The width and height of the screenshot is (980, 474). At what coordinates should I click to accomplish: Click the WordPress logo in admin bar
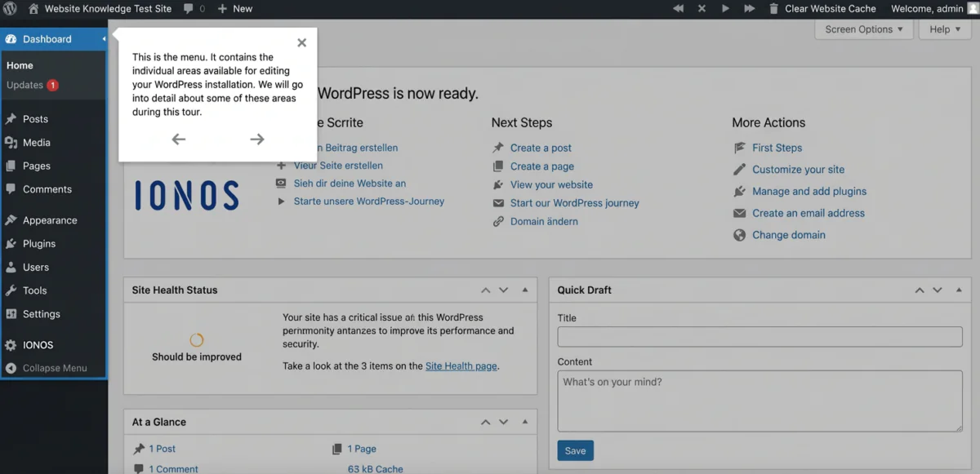click(11, 9)
